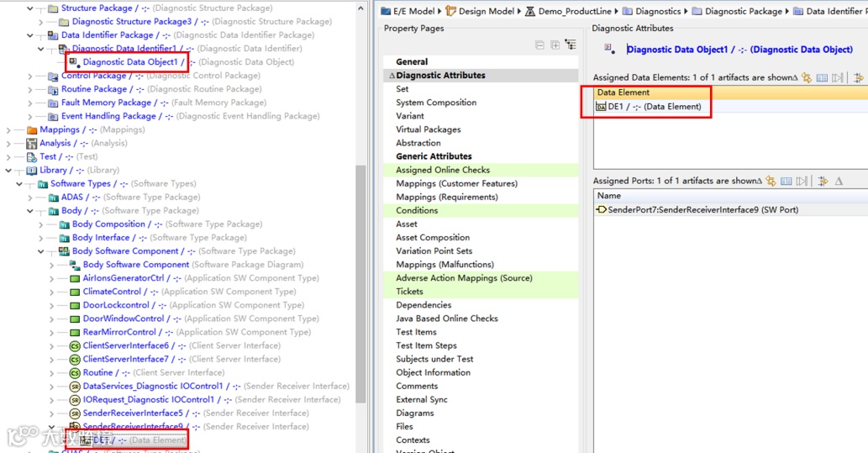Image resolution: width=868 pixels, height=453 pixels.
Task: Click the Data Element column header
Action: pyautogui.click(x=731, y=92)
